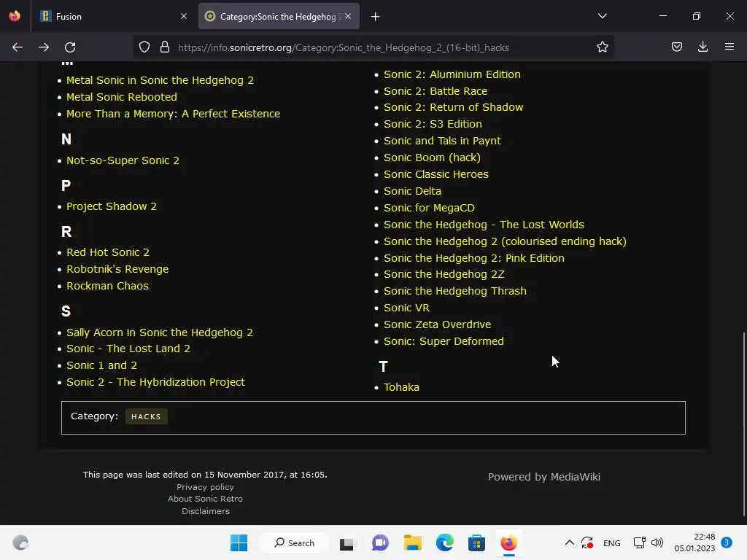Open Robotnik's Revenge link
Image resolution: width=747 pixels, height=560 pixels.
117,269
